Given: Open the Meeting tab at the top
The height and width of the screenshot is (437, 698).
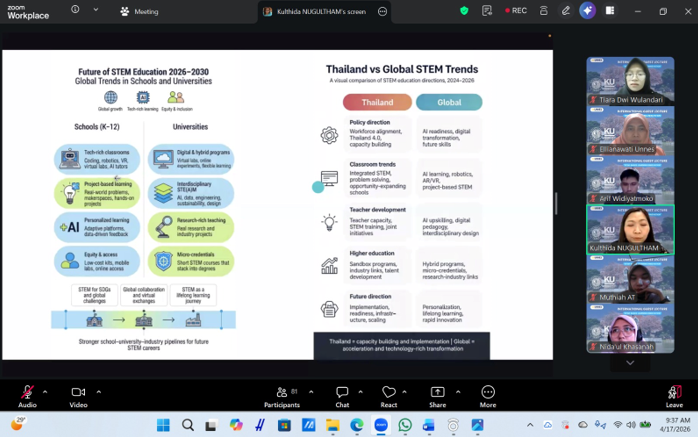Looking at the screenshot, I should (x=139, y=11).
